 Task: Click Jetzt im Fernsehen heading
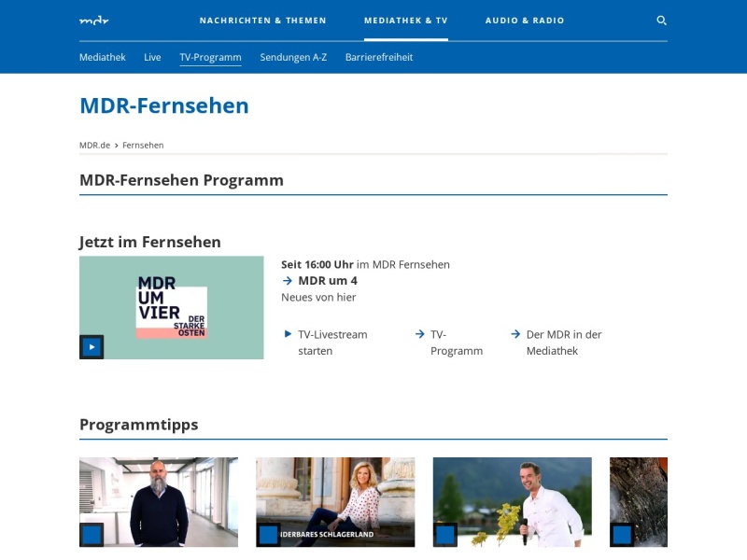[x=150, y=242]
